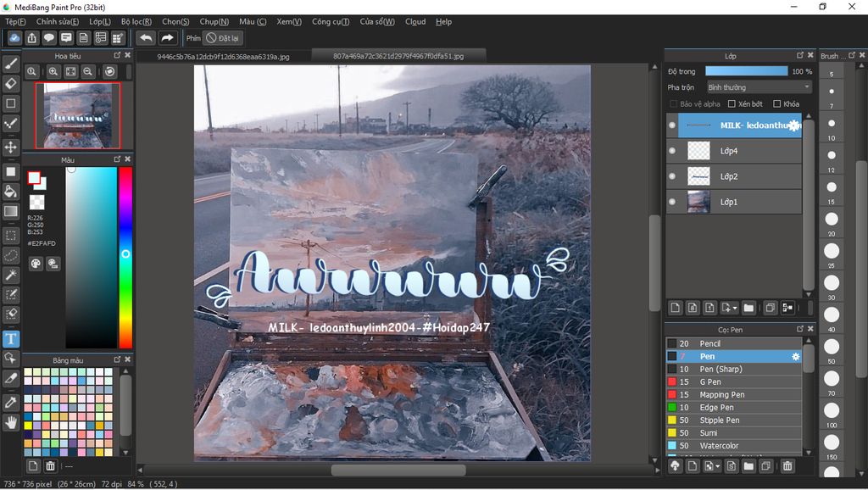Toggle visibility of Lớp1 layer
Viewport: 868px width, 490px height.
pos(672,202)
